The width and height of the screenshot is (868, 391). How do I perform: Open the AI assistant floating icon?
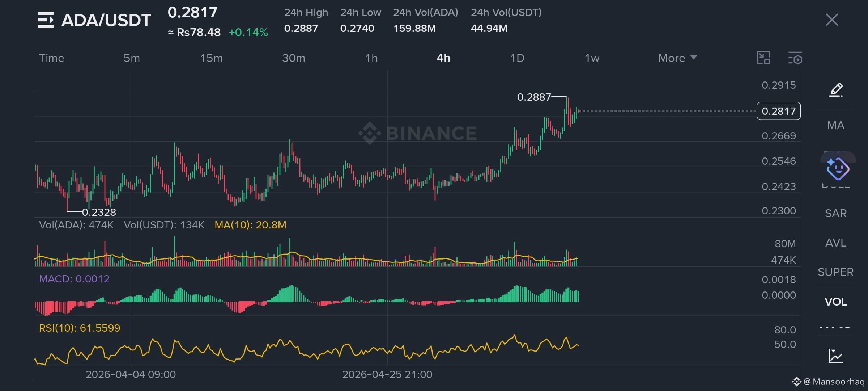coord(838,168)
